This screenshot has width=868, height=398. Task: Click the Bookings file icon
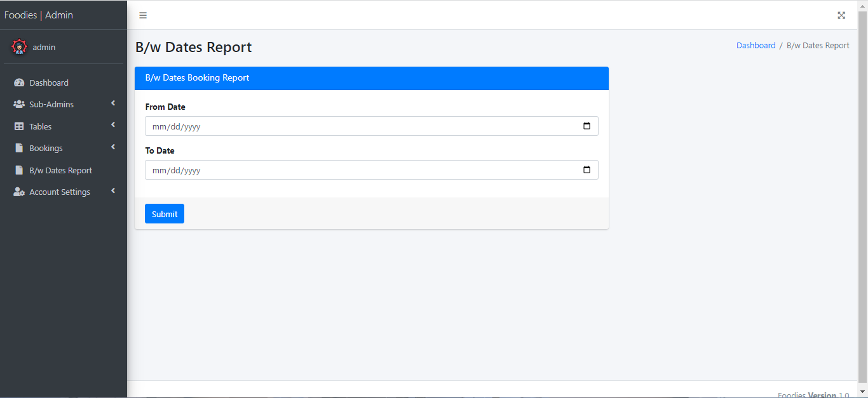click(19, 148)
